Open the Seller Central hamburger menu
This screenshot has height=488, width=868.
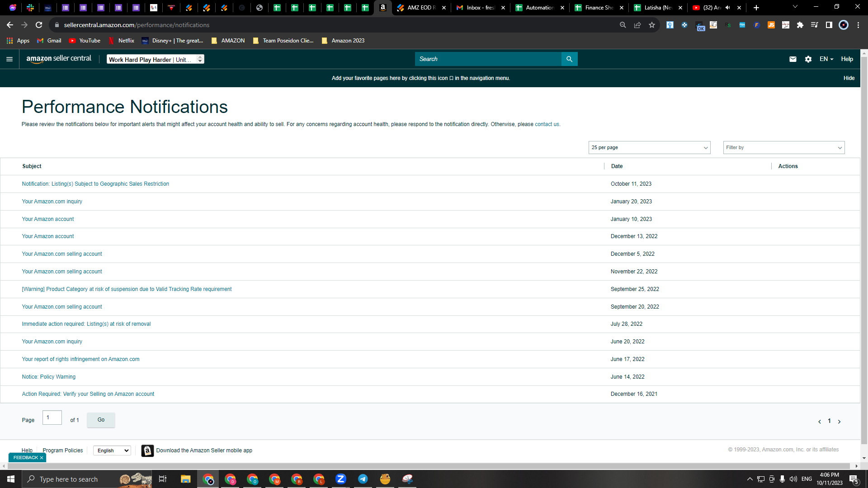[9, 59]
